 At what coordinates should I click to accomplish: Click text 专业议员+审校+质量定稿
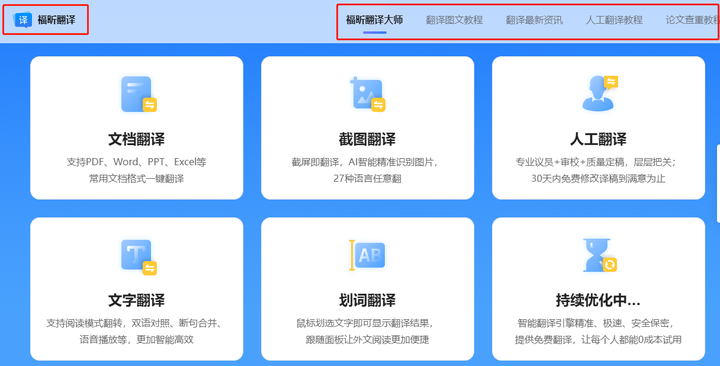click(x=571, y=162)
